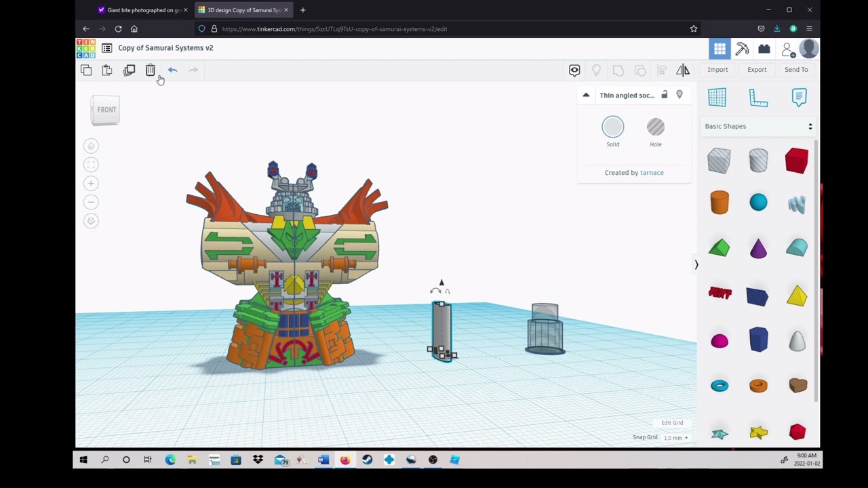Viewport: 868px width, 488px height.
Task: Collapse the shapes side panel arrow
Action: coord(696,264)
